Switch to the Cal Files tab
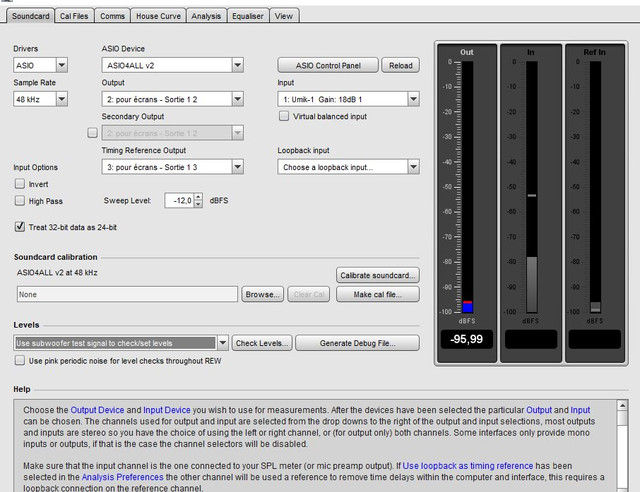640x492 pixels. pos(74,16)
